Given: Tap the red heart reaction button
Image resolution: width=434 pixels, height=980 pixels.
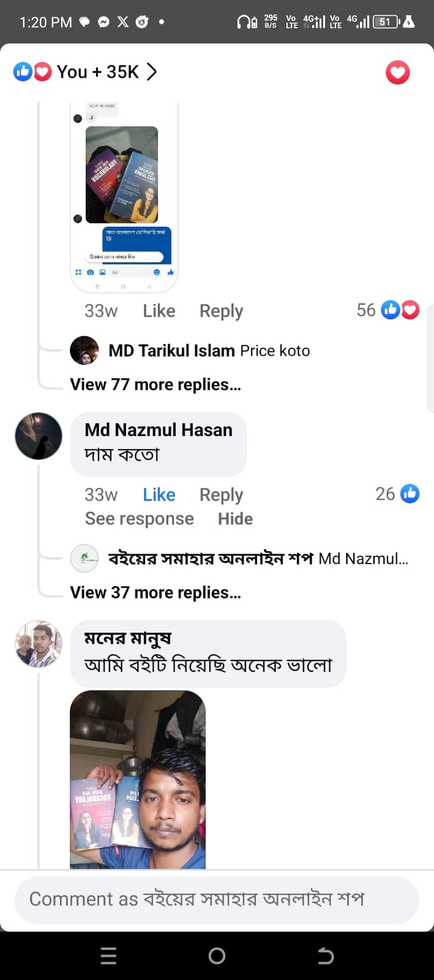Looking at the screenshot, I should (397, 73).
